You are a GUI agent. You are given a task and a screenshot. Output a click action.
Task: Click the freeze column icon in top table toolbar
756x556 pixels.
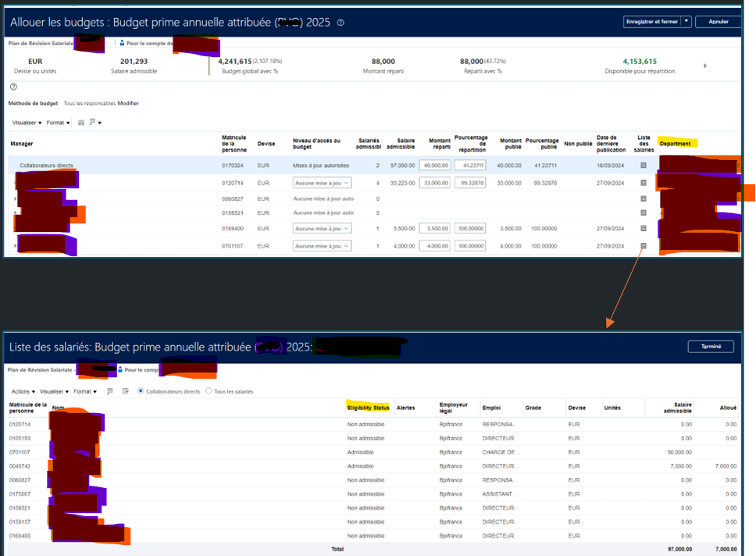click(81, 123)
